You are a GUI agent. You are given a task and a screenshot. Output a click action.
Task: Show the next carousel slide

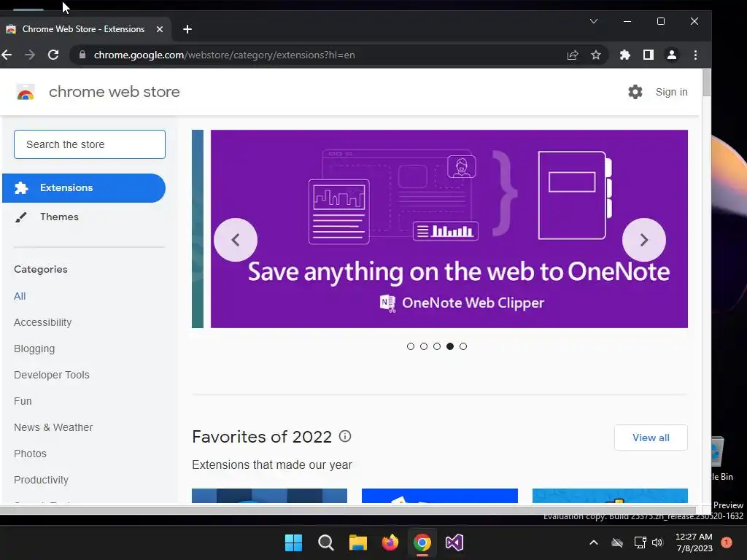tap(644, 240)
